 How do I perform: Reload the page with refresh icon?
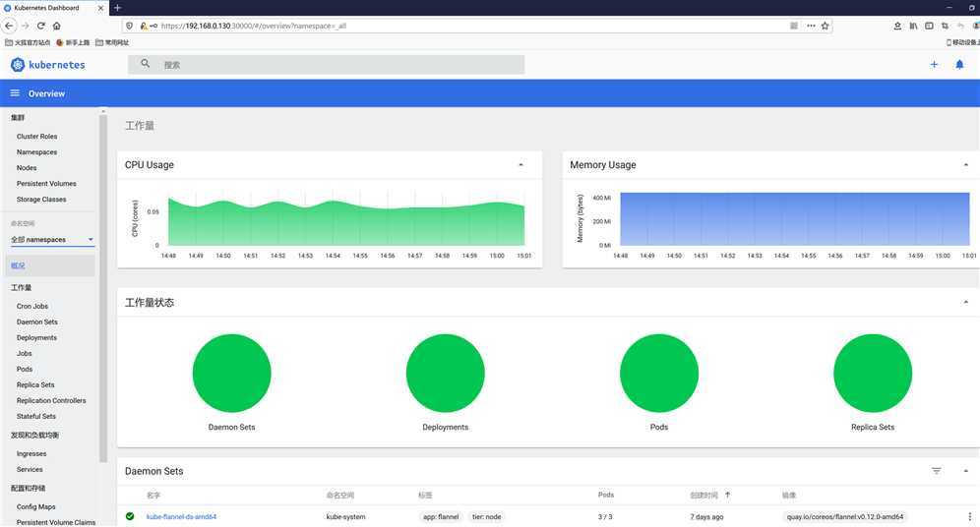(x=41, y=26)
